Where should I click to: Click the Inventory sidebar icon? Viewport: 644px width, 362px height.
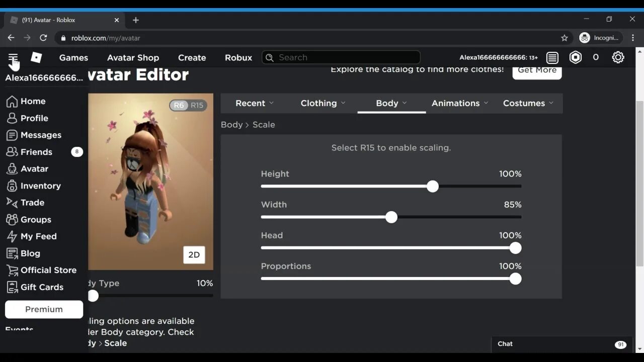point(12,186)
